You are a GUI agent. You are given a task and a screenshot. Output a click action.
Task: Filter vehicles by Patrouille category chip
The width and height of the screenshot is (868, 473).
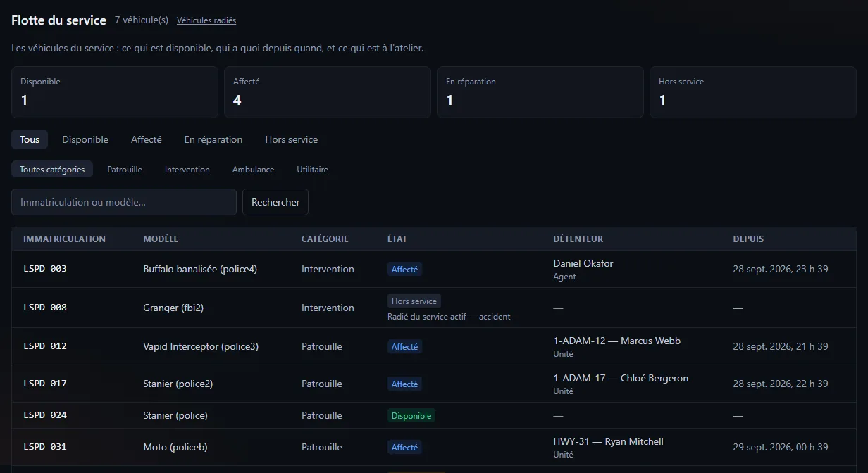125,170
